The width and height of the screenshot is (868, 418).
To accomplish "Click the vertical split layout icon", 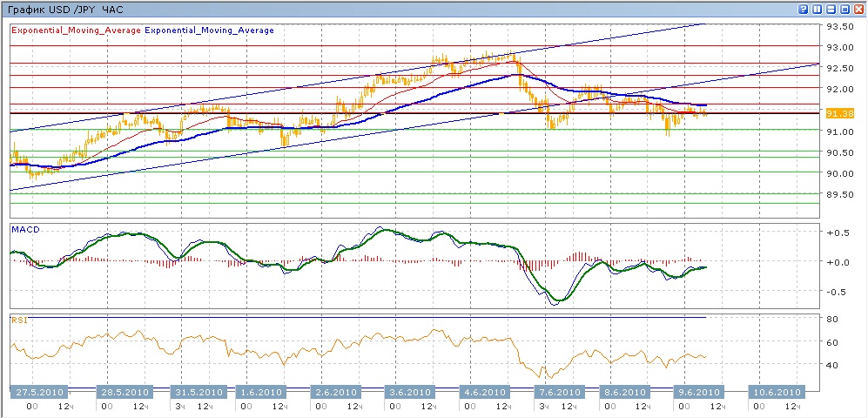I will click(818, 9).
